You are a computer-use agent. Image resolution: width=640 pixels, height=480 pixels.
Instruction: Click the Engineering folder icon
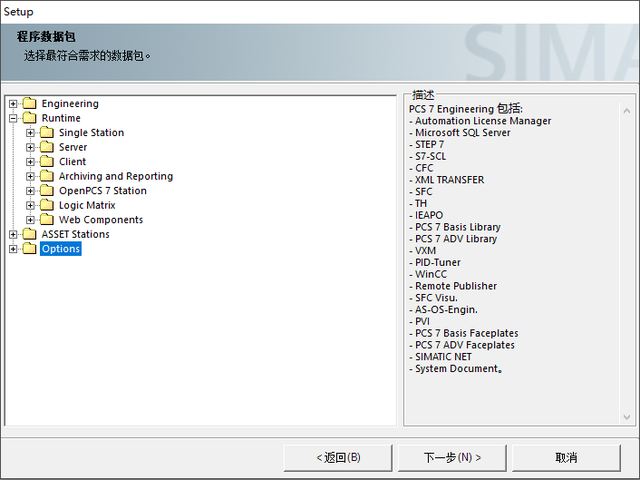tap(29, 104)
